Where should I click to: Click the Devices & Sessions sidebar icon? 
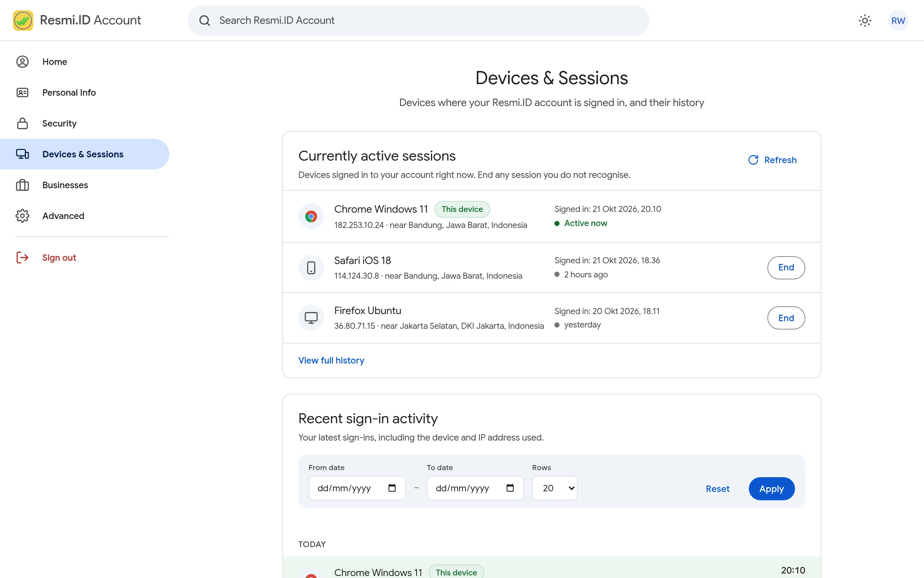coord(22,154)
